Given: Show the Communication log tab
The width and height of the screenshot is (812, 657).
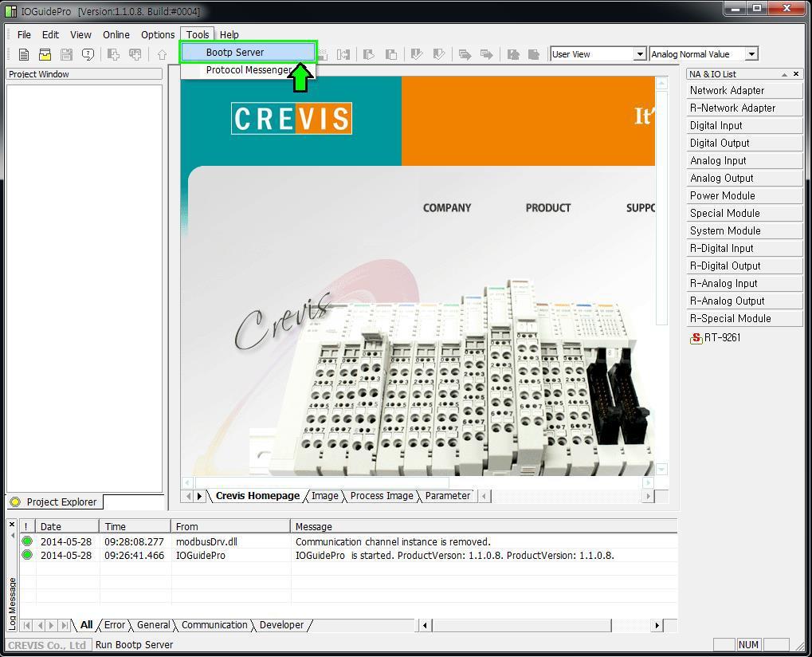Looking at the screenshot, I should coord(214,625).
